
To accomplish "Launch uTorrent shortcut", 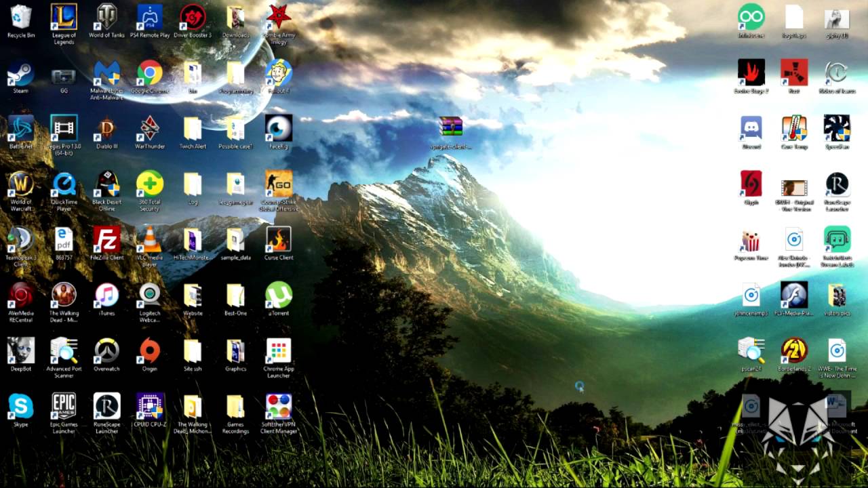I will [279, 295].
